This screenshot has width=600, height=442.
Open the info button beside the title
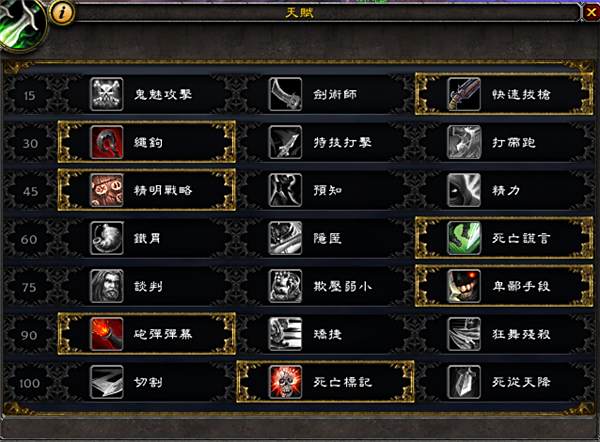(x=62, y=12)
